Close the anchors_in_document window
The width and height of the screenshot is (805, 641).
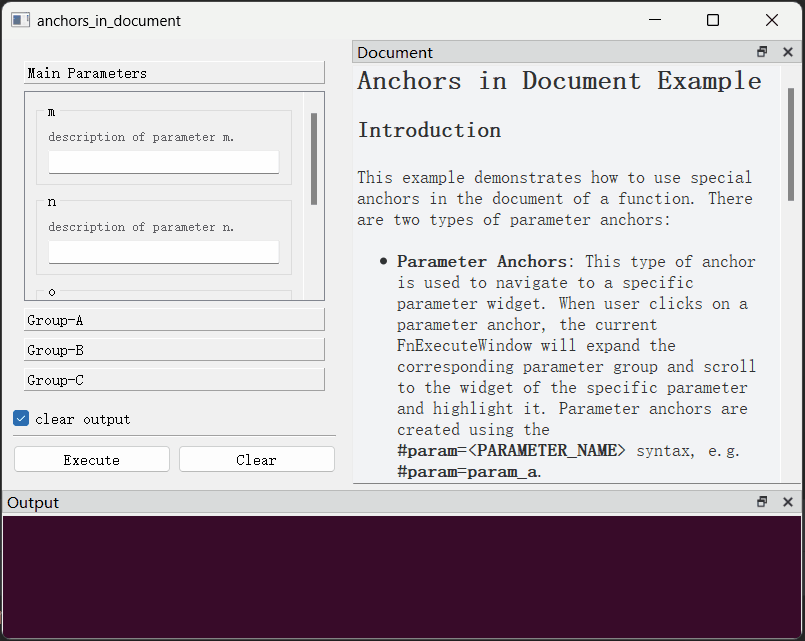tap(771, 20)
